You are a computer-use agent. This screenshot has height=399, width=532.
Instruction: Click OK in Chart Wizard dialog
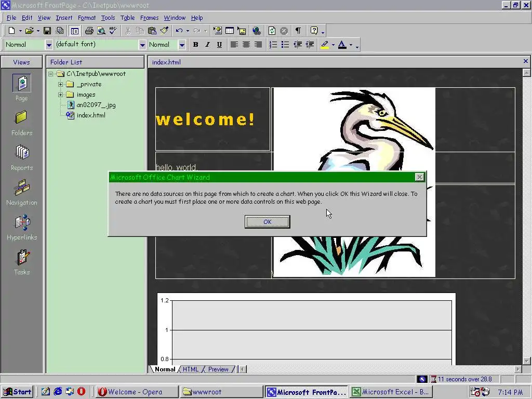(268, 221)
